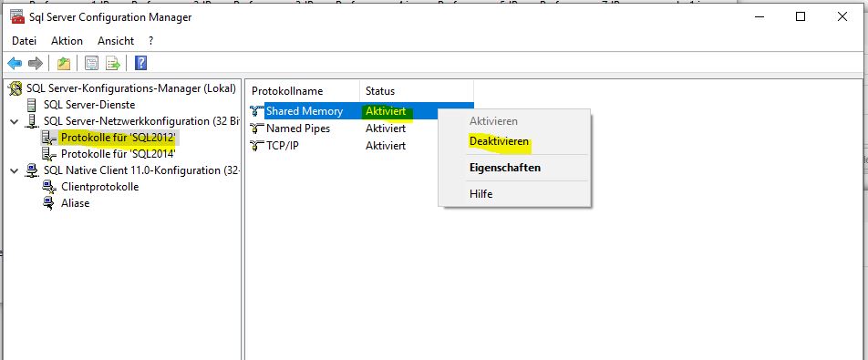Viewport: 868px width, 360px height.
Task: Choose Eigenschaften in the context menu
Action: pos(505,168)
